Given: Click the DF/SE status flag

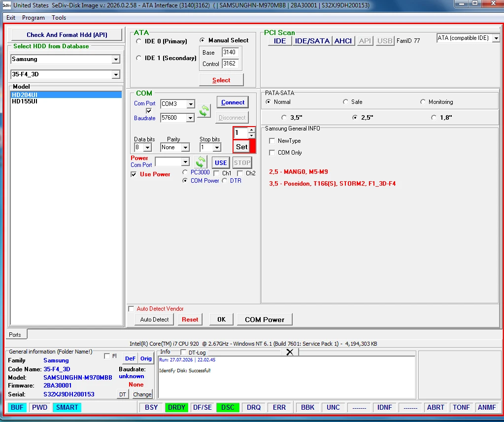Looking at the screenshot, I should (x=202, y=407).
